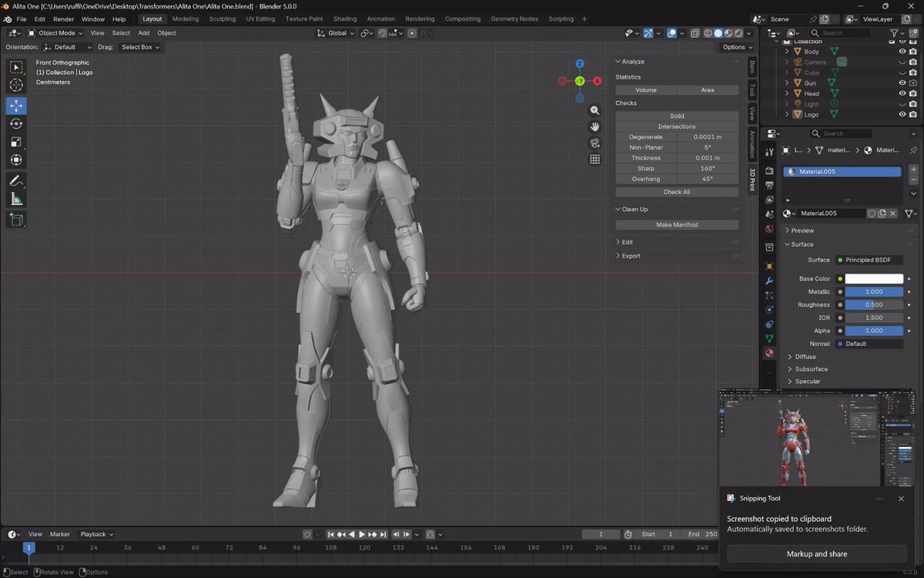Click the Base Color white swatch
This screenshot has height=578, width=924.
tap(874, 279)
